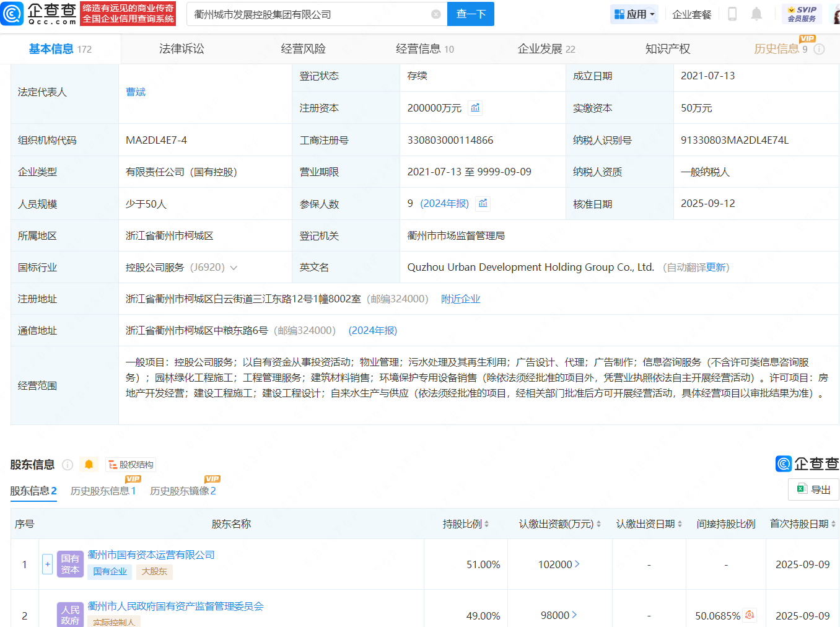Image resolution: width=840 pixels, height=627 pixels.
Task: Sort shareholders by 持股比例 column
Action: tap(466, 524)
